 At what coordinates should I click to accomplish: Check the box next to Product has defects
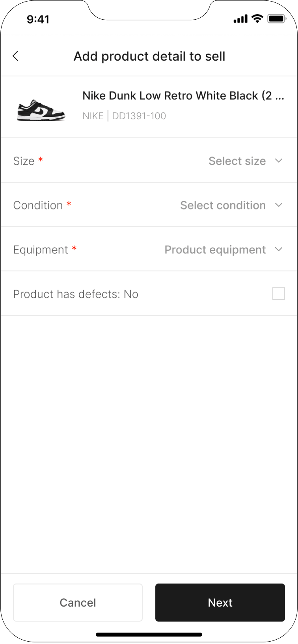[279, 294]
